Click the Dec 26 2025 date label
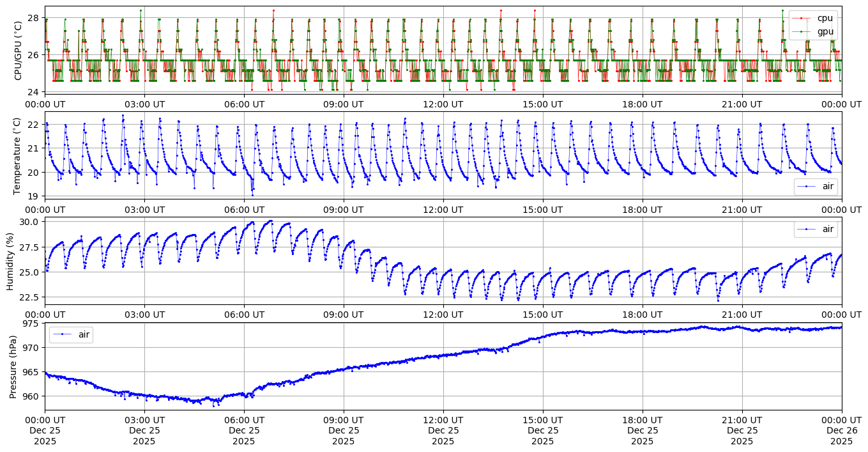This screenshot has width=868, height=452. [x=841, y=430]
